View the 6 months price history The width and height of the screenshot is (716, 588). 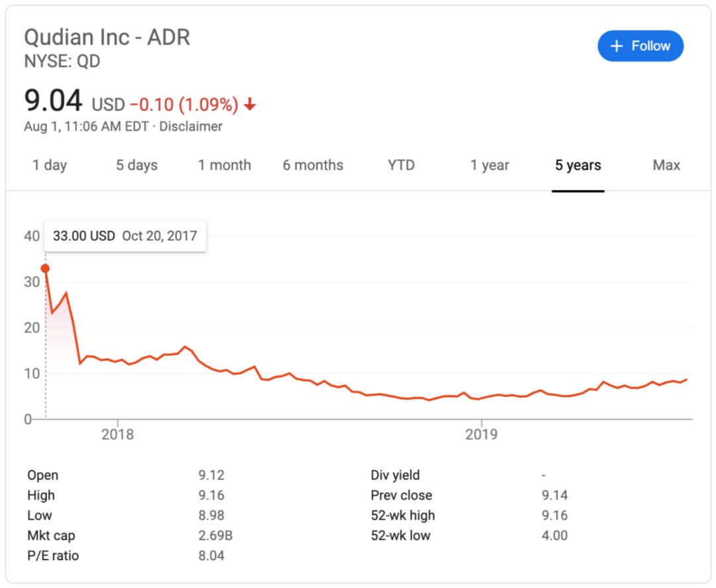[312, 165]
